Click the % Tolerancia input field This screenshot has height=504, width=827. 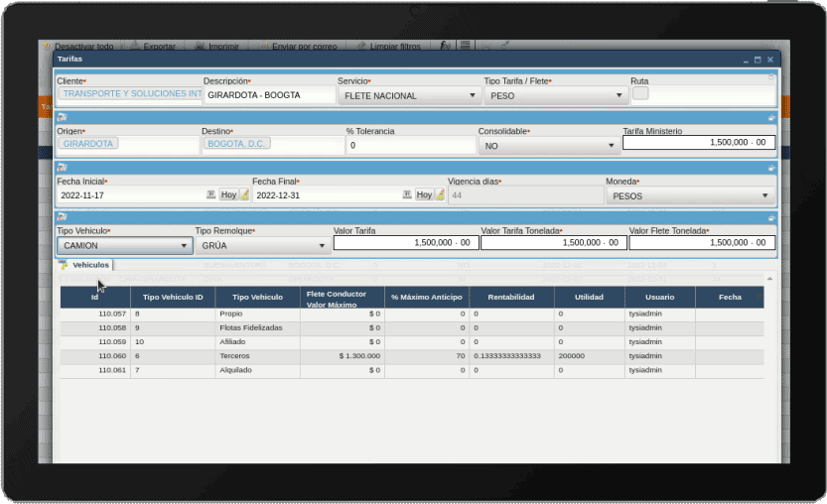409,145
